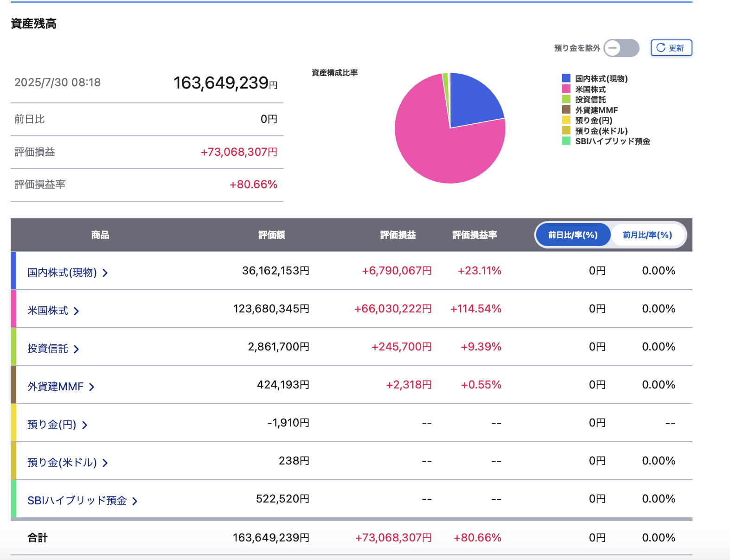730x560 pixels.
Task: Click the chevron icon beside 預り金(米ドル)
Action: (x=105, y=463)
